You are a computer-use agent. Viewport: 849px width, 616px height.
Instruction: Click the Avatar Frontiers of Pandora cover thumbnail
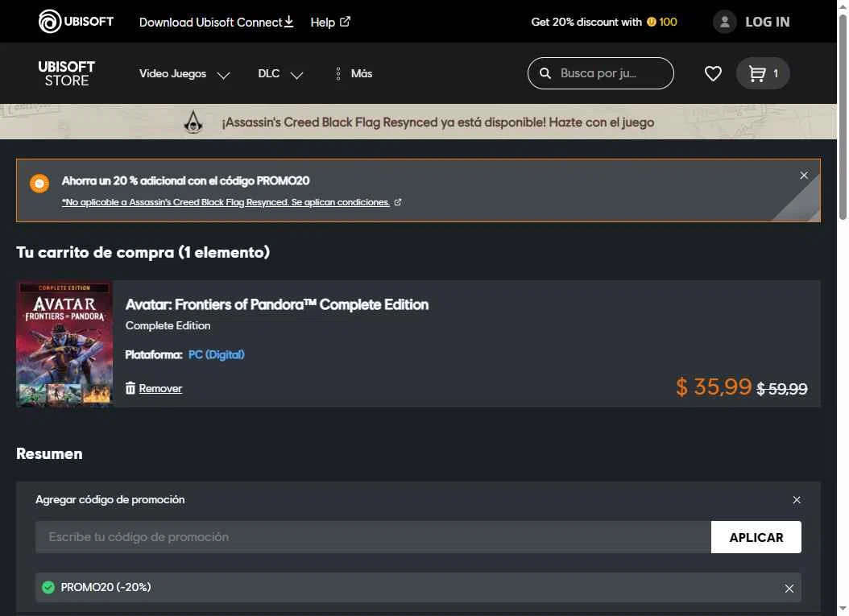[x=64, y=343]
